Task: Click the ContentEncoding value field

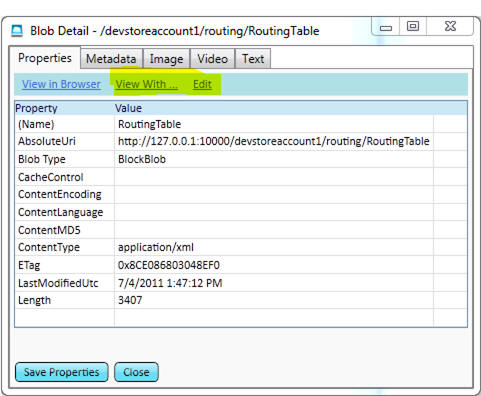Action: (x=274, y=194)
